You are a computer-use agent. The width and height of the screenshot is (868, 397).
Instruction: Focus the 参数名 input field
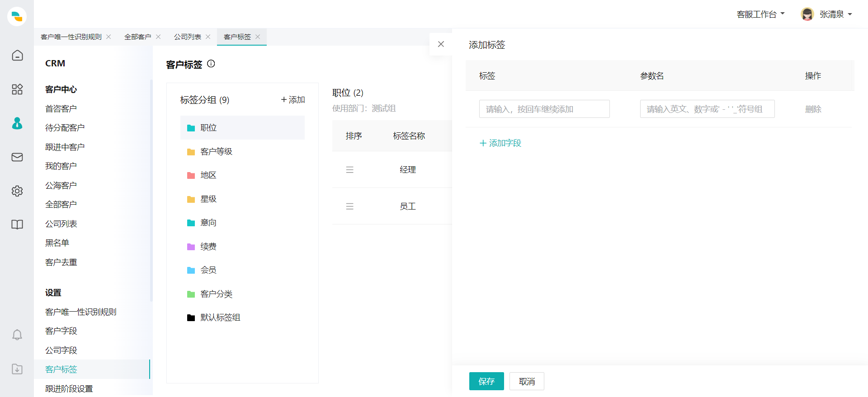tap(707, 109)
